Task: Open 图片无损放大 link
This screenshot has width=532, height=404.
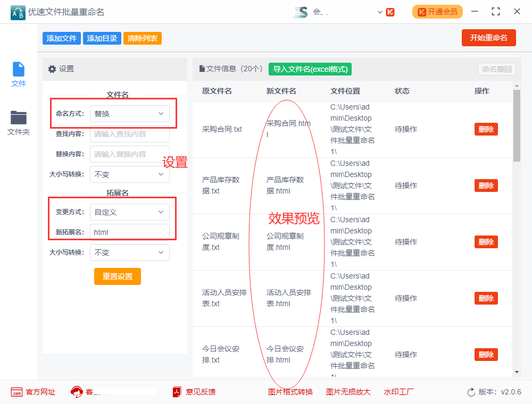Action: pos(348,392)
